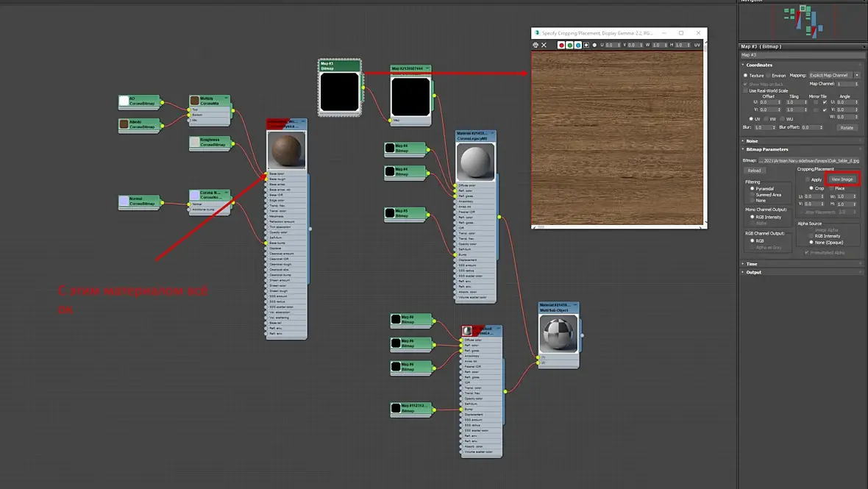Select the Summed Area filtering radio
The width and height of the screenshot is (868, 489).
click(x=753, y=194)
